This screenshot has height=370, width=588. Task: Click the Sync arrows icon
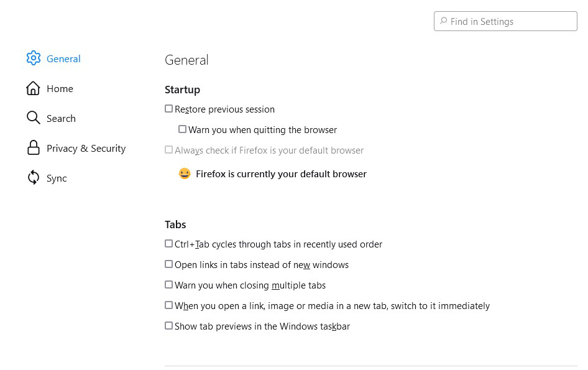point(33,178)
